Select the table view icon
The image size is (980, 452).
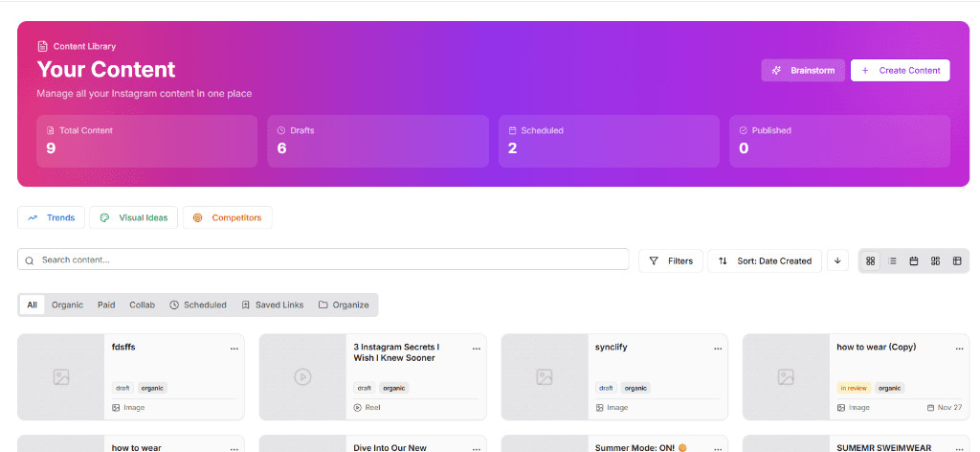(x=957, y=260)
